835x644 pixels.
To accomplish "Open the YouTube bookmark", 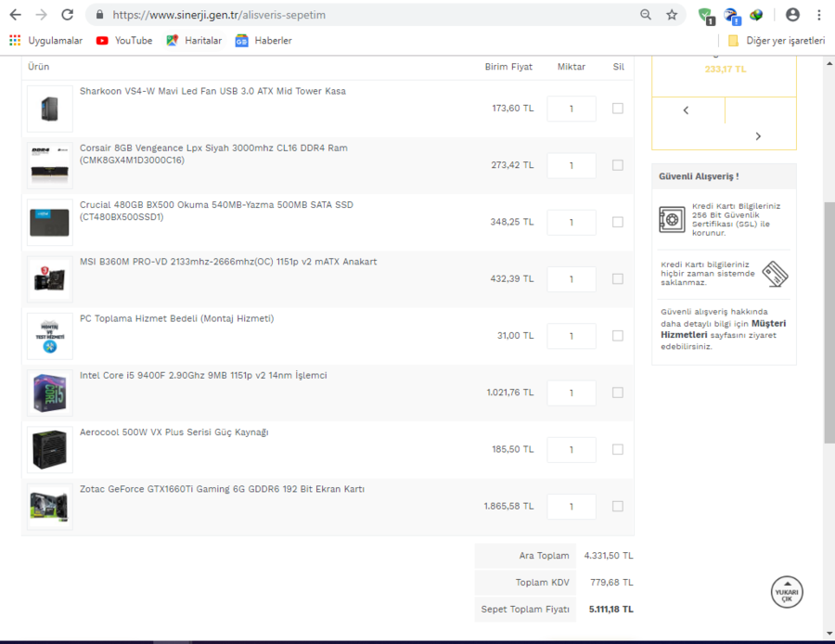I will [124, 41].
